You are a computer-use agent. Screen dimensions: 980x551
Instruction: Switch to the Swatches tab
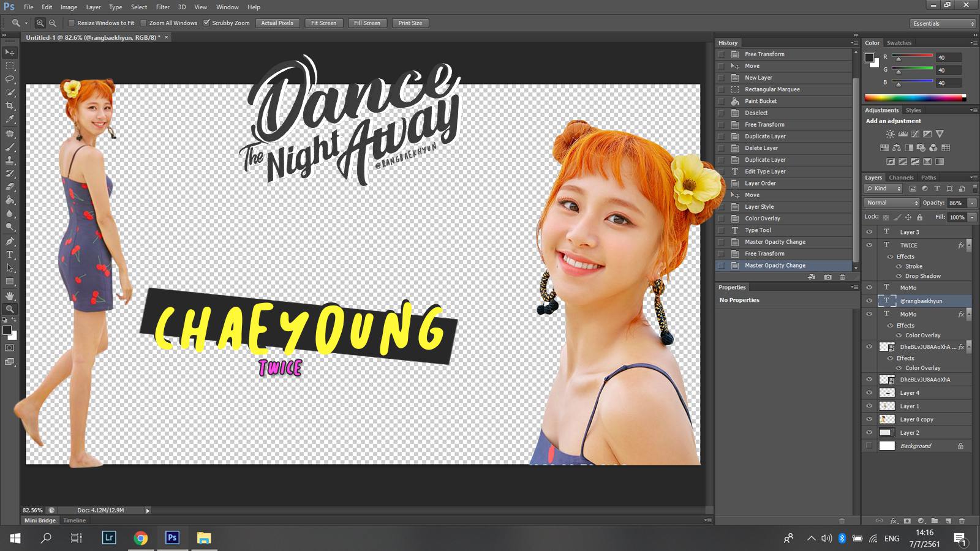click(x=899, y=43)
